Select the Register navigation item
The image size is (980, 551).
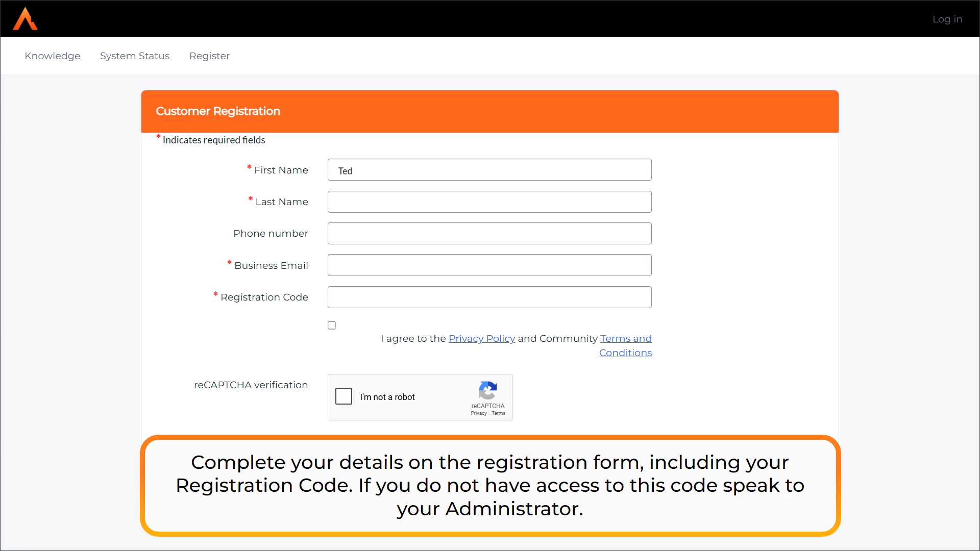[x=209, y=56]
